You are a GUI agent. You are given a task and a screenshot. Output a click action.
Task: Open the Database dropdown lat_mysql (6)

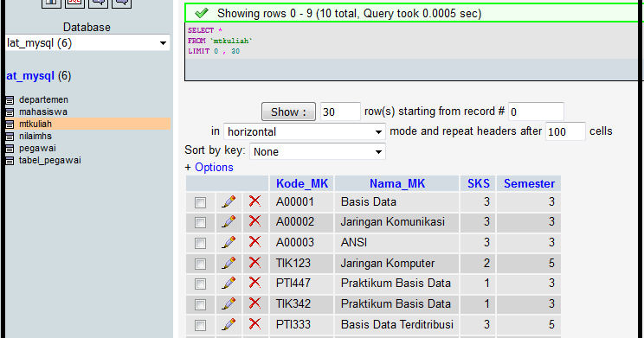(x=87, y=43)
